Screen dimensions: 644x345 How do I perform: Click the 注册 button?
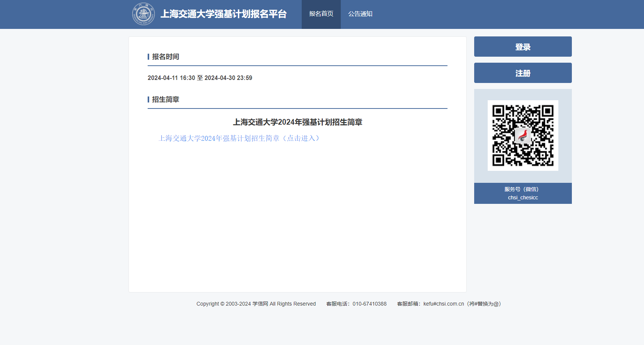(x=523, y=73)
